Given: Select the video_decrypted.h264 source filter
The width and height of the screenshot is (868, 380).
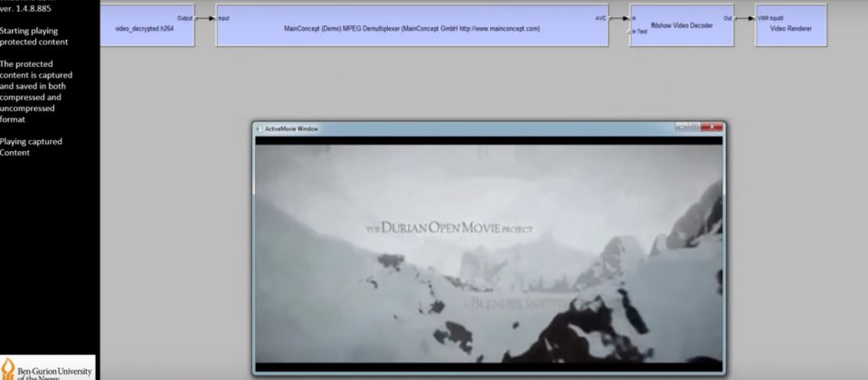Looking at the screenshot, I should click(x=146, y=25).
